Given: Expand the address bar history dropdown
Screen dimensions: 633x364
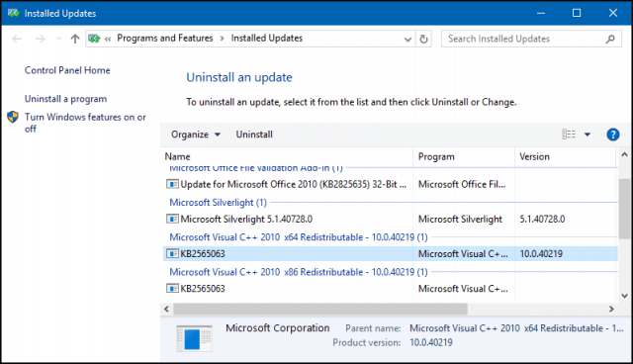Looking at the screenshot, I should (x=407, y=40).
